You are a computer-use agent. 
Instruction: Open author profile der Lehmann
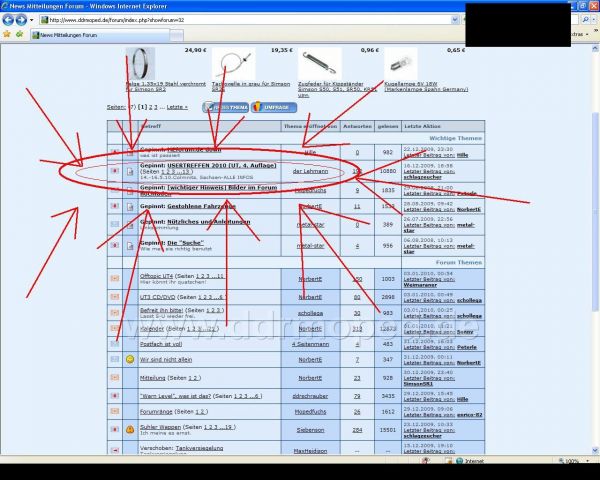click(x=311, y=171)
